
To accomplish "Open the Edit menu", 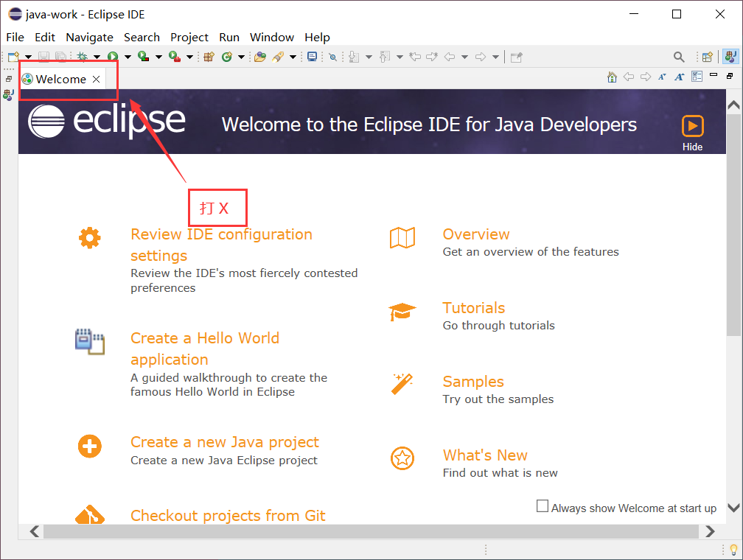I will click(x=45, y=37).
